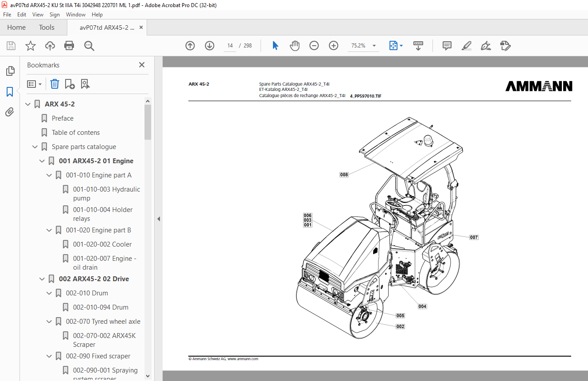Open the 002-070-002 ARX45K Scraper bookmark
Viewport: 588px width, 381px height.
point(104,340)
